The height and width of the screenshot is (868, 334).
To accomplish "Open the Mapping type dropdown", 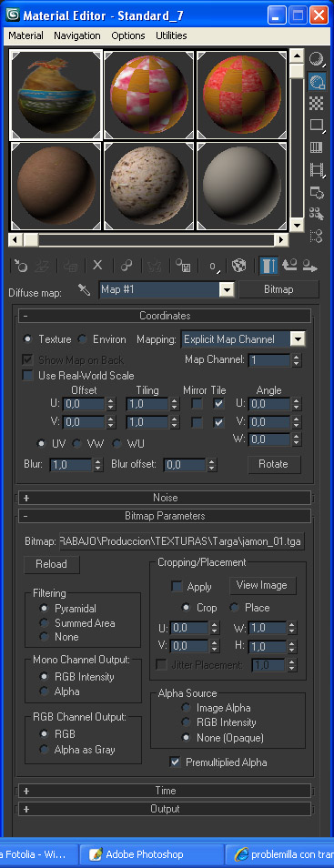I will click(299, 339).
